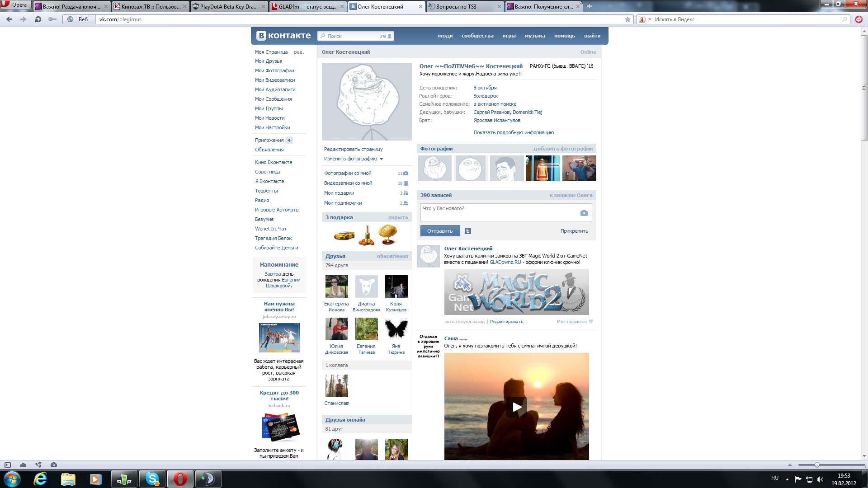Expand the Изменить фотографию dropdown
Viewport: 868px width, 488px height.
click(x=353, y=159)
